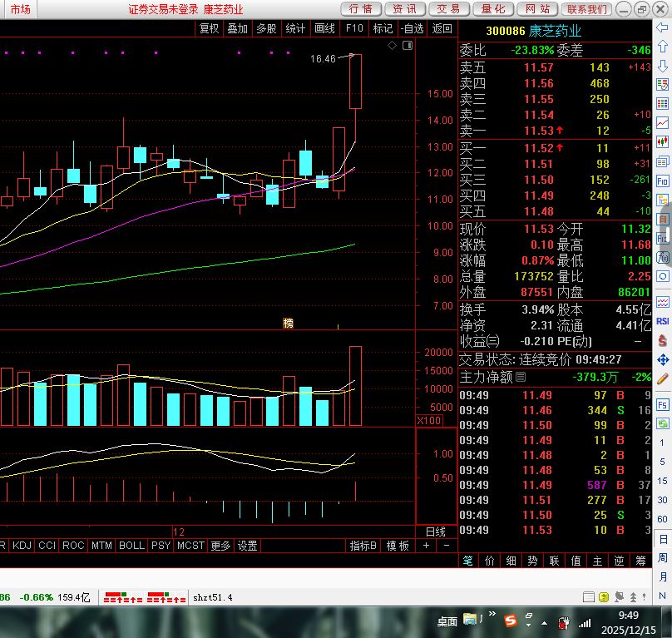Click the down arrow icon in right sidebar
The image size is (672, 638).
point(662,66)
